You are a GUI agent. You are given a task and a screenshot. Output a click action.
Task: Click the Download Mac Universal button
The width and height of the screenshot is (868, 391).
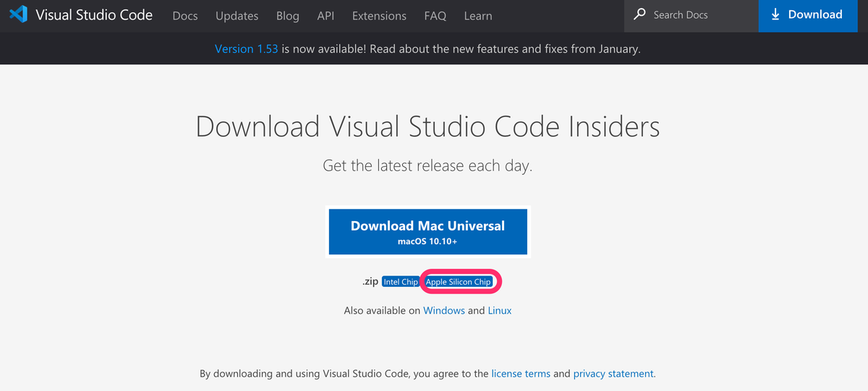(428, 231)
